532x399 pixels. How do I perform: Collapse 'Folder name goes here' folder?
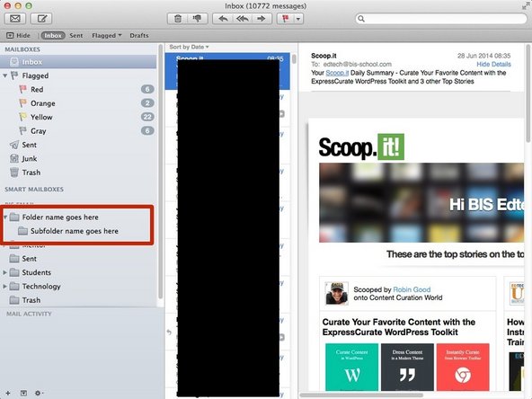pyautogui.click(x=5, y=217)
